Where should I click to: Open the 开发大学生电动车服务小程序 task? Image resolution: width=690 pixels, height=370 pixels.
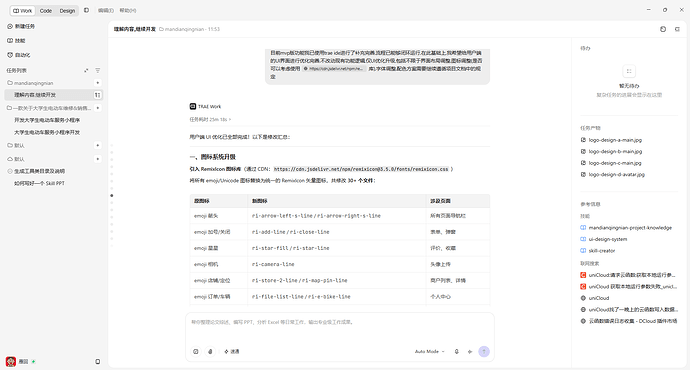[x=47, y=120]
